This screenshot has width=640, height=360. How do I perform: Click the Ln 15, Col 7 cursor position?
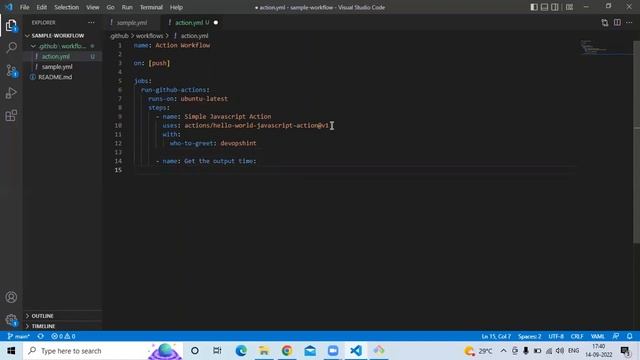click(496, 336)
